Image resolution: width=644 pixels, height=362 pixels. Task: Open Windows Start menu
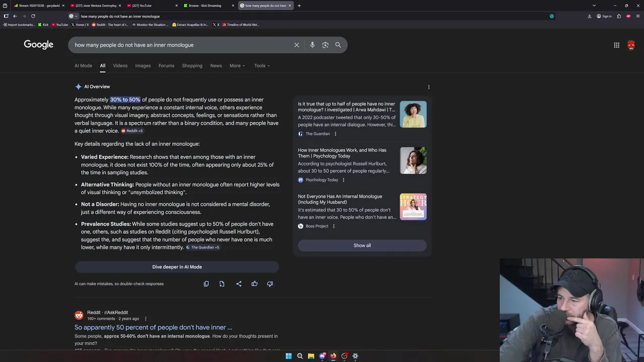(x=288, y=356)
